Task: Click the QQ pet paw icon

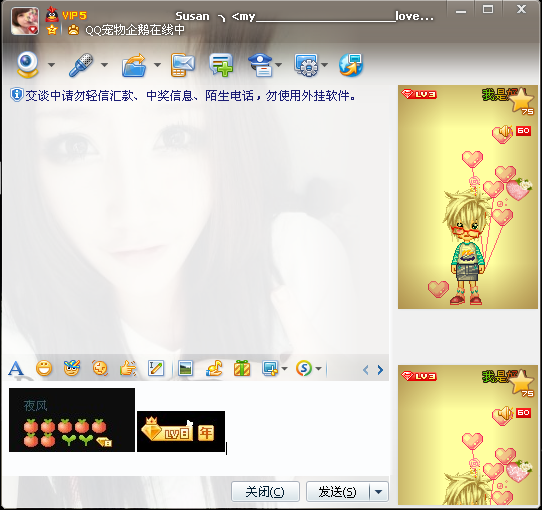Action: [x=73, y=30]
